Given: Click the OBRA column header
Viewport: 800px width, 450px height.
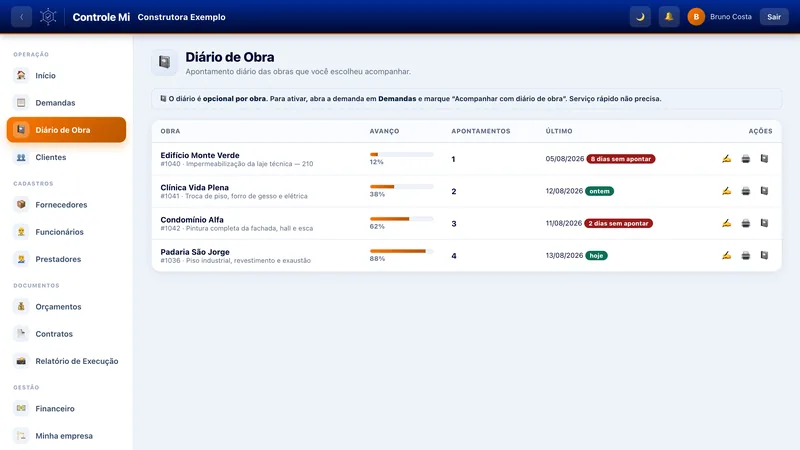Looking at the screenshot, I should (x=170, y=131).
